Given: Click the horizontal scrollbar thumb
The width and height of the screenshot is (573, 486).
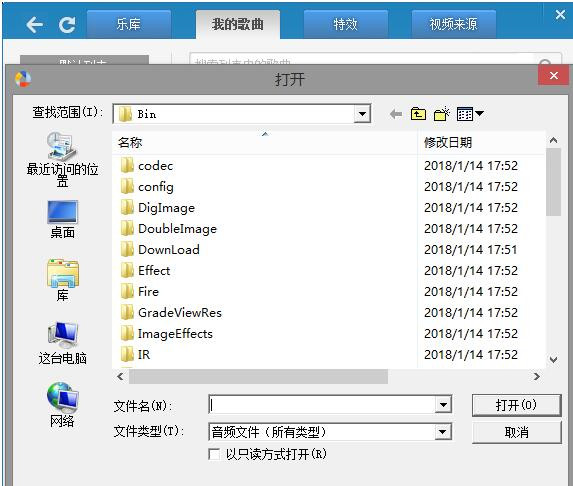Looking at the screenshot, I should (x=258, y=376).
